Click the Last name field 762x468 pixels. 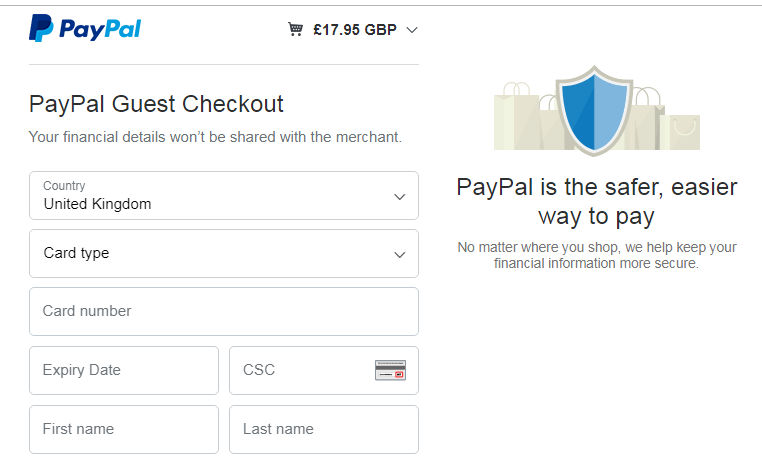coord(323,429)
